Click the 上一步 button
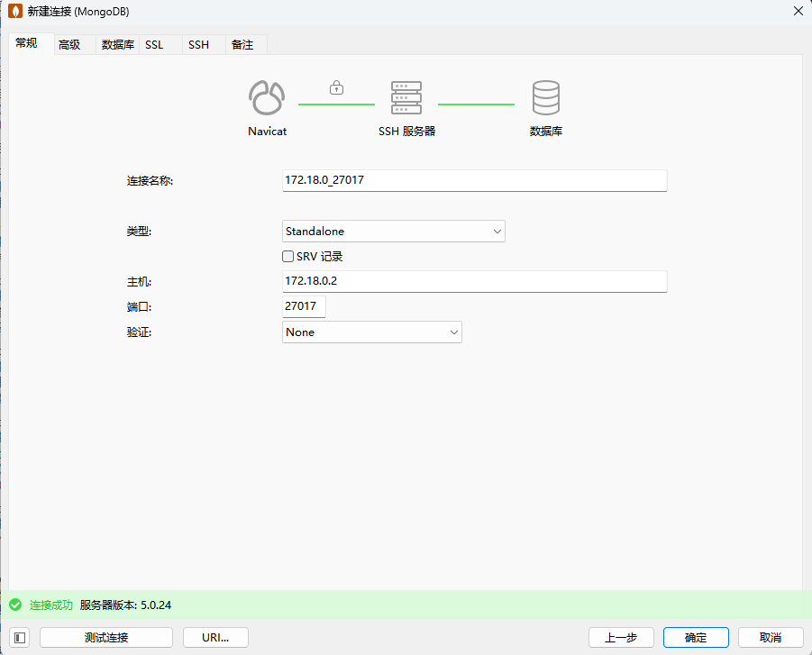The image size is (812, 655). click(x=621, y=637)
